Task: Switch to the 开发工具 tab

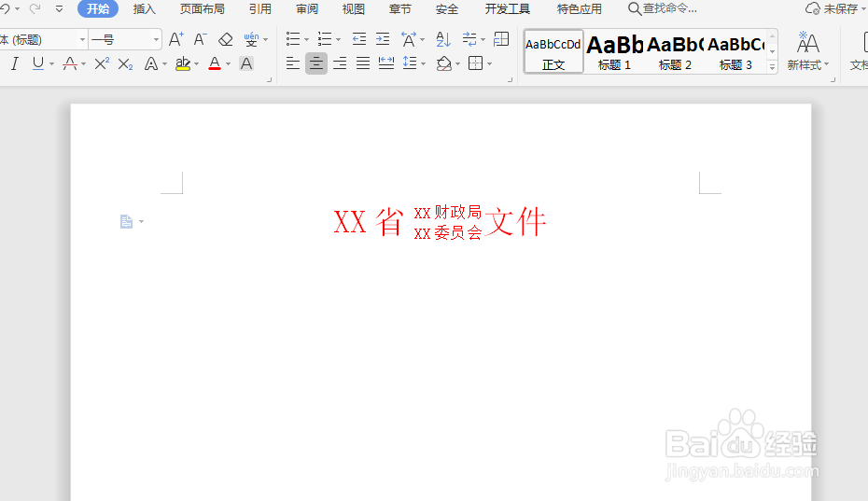Action: 508,8
